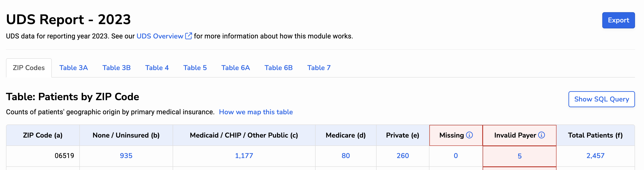Image resolution: width=644 pixels, height=170 pixels.
Task: Open the How we map this table link
Action: (x=255, y=112)
